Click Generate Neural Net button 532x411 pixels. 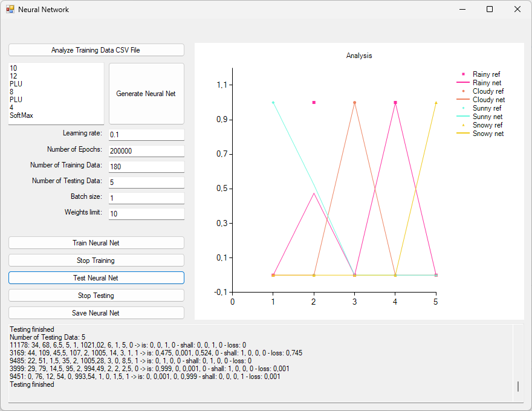click(x=146, y=94)
